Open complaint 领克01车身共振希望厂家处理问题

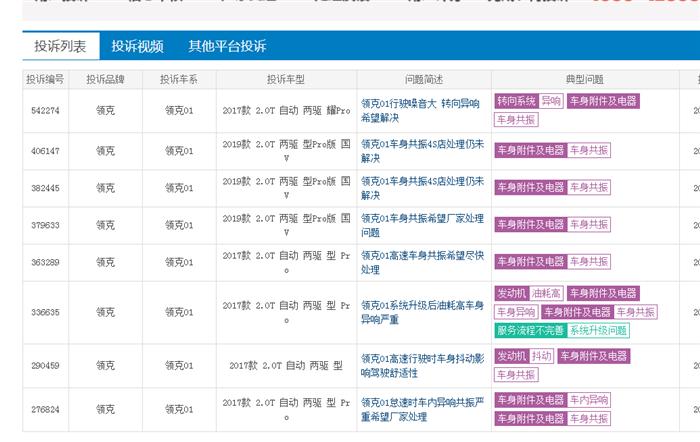click(422, 225)
